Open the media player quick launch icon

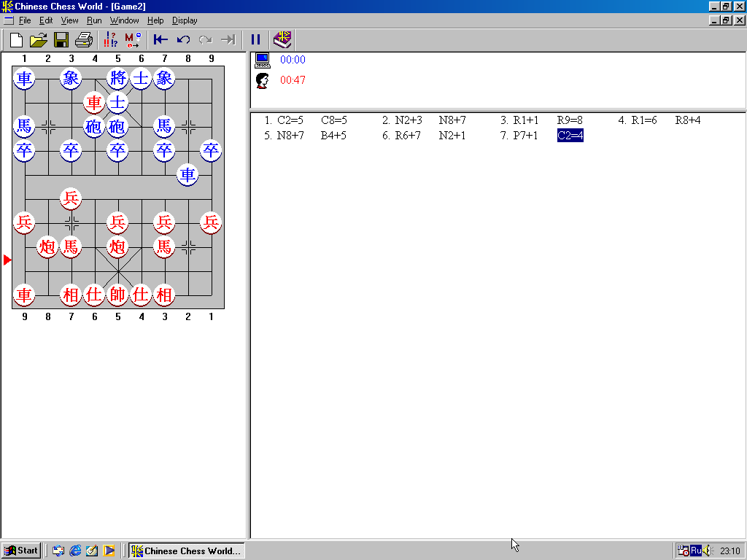[109, 551]
